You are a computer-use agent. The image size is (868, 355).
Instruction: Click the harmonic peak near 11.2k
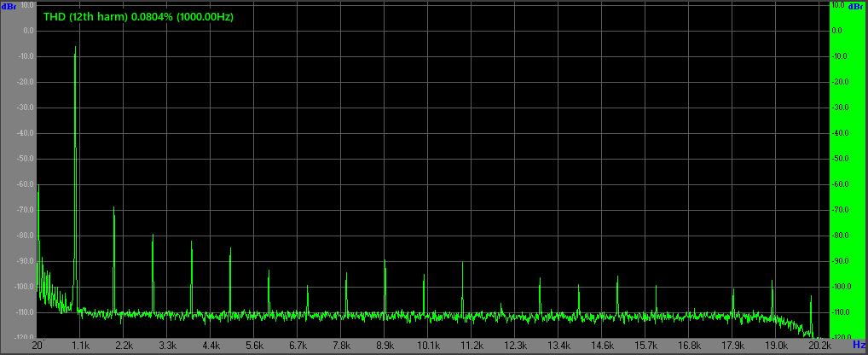point(462,263)
